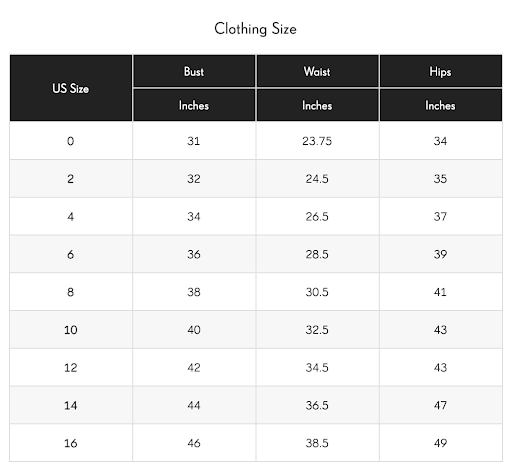Click the US size 0 cell

click(x=71, y=141)
